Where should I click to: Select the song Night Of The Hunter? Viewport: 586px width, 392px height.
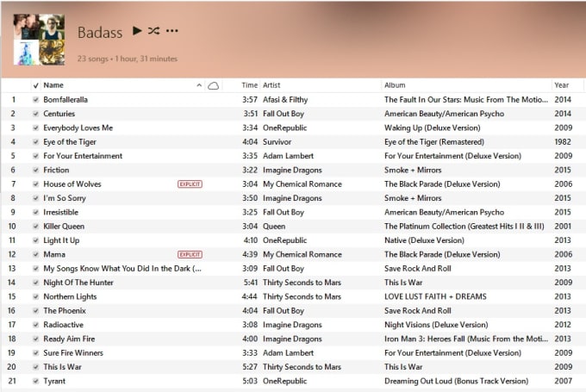pos(78,283)
